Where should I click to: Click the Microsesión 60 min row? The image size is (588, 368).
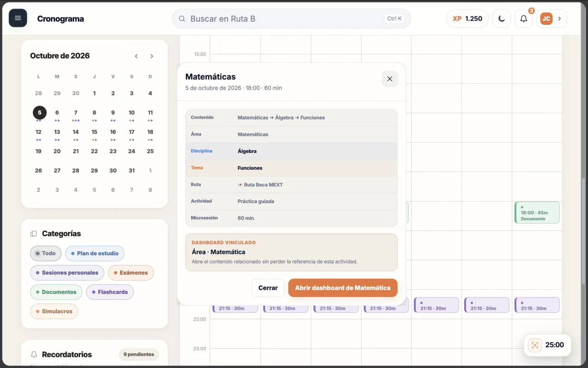click(291, 218)
